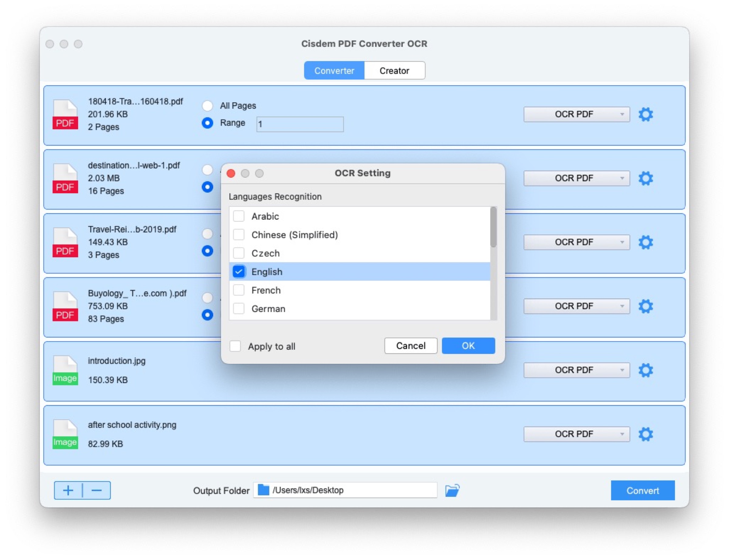Click the Range input field for first PDF
The image size is (729, 560).
click(299, 124)
